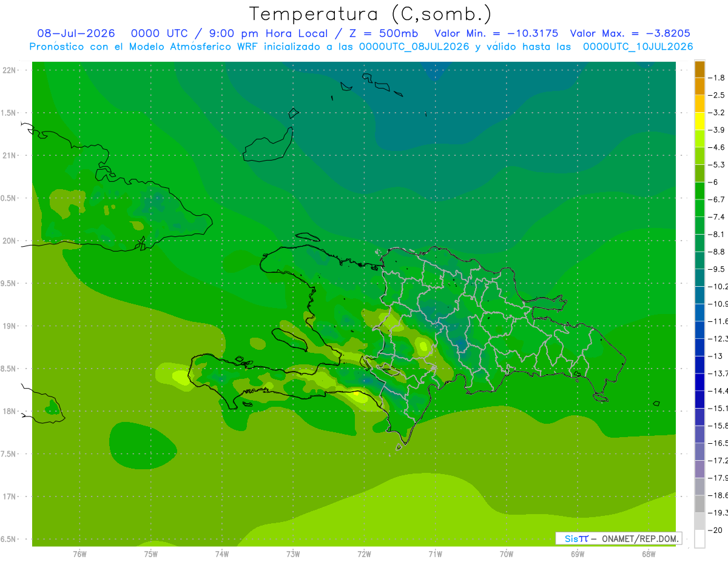Click the blue "Sistπ" logo text

[576, 538]
